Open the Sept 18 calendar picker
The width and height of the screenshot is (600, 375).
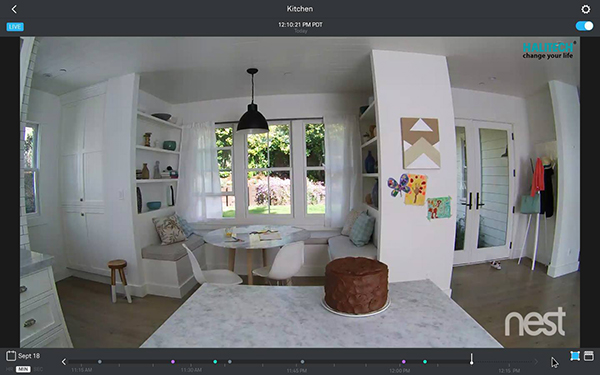click(x=11, y=356)
